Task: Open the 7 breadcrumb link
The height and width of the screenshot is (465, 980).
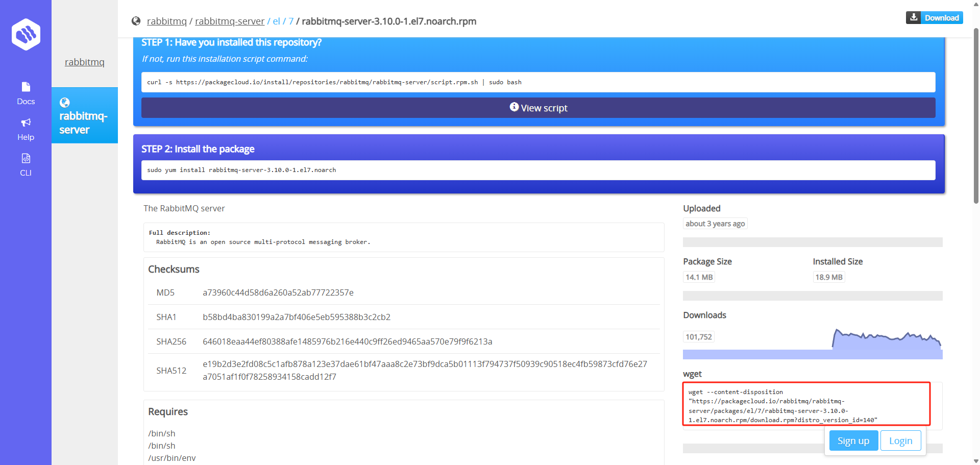Action: (x=291, y=21)
